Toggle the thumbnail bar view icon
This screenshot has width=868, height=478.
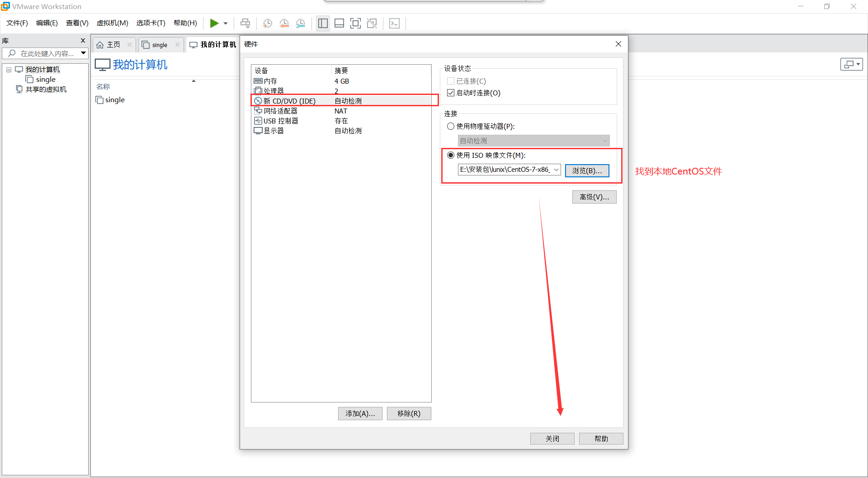(339, 24)
